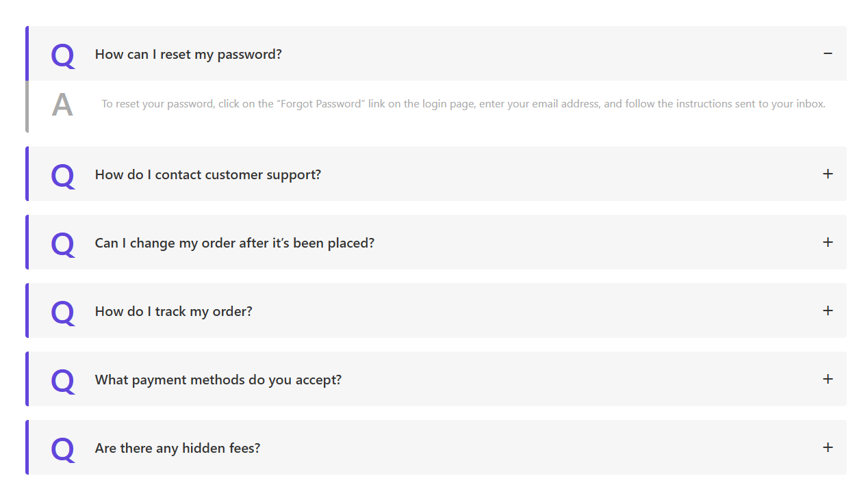The width and height of the screenshot is (868, 502).
Task: Collapse the reset password question minus icon
Action: 828,53
